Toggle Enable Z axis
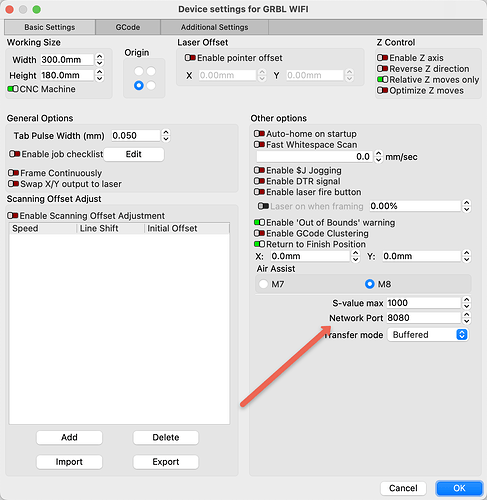The height and width of the screenshot is (500, 487). point(382,58)
